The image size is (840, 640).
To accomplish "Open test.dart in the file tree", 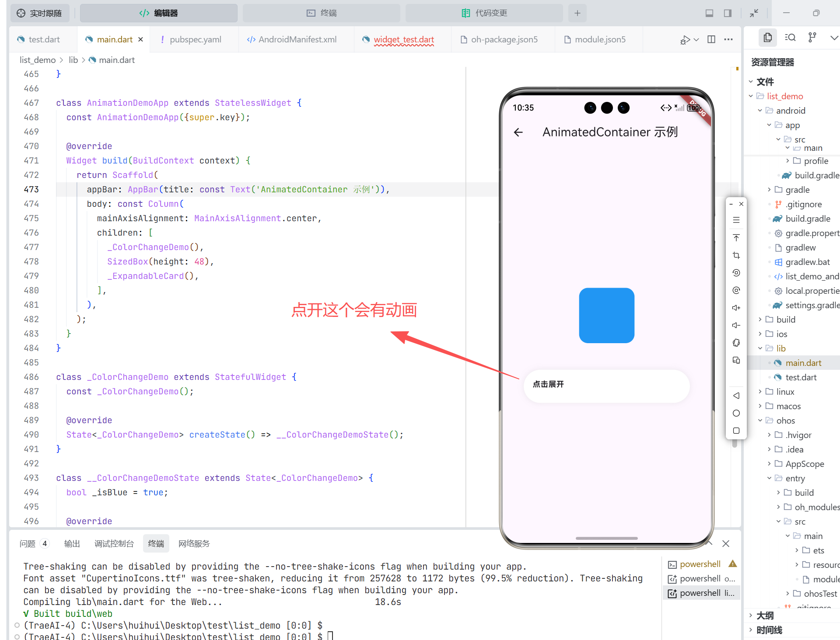I will tap(801, 377).
